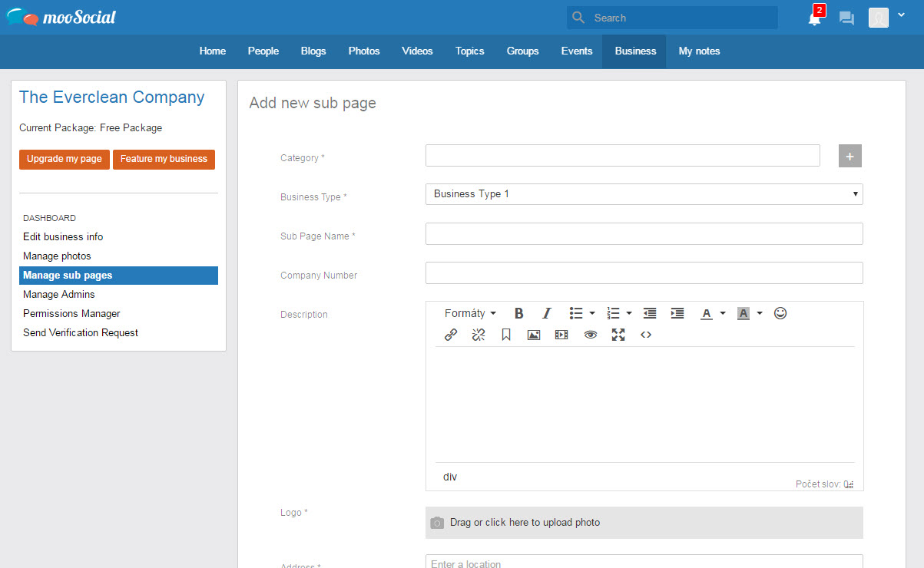Open The Everclean Company page link
This screenshot has height=568, width=924.
112,97
